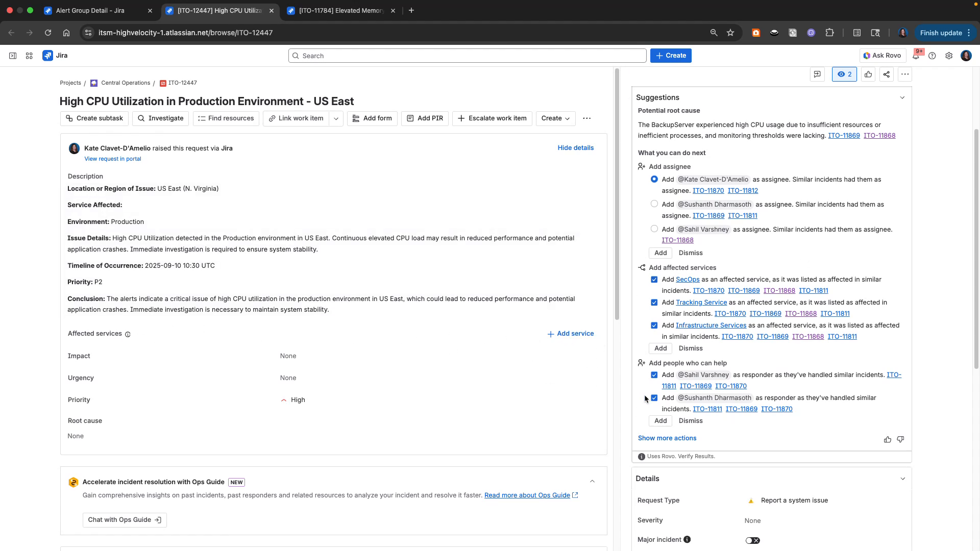Switch to the Alert Group Detail tab
This screenshot has width=980, height=551.
tap(92, 10)
